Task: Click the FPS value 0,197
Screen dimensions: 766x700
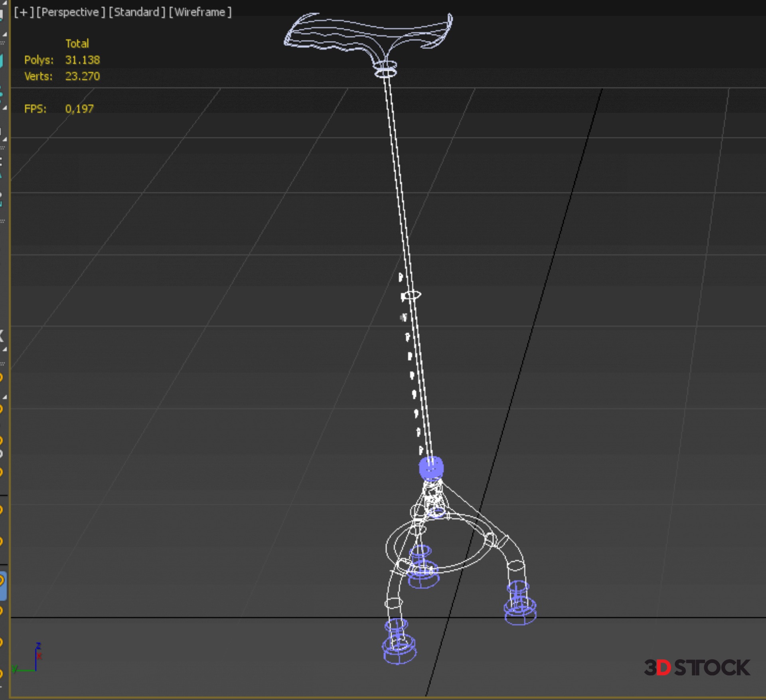Action: tap(79, 109)
